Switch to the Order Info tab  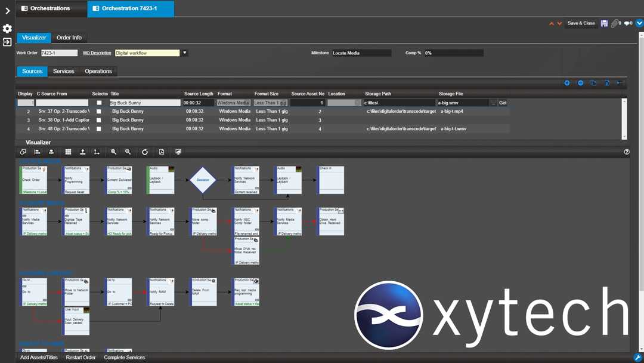tap(69, 38)
